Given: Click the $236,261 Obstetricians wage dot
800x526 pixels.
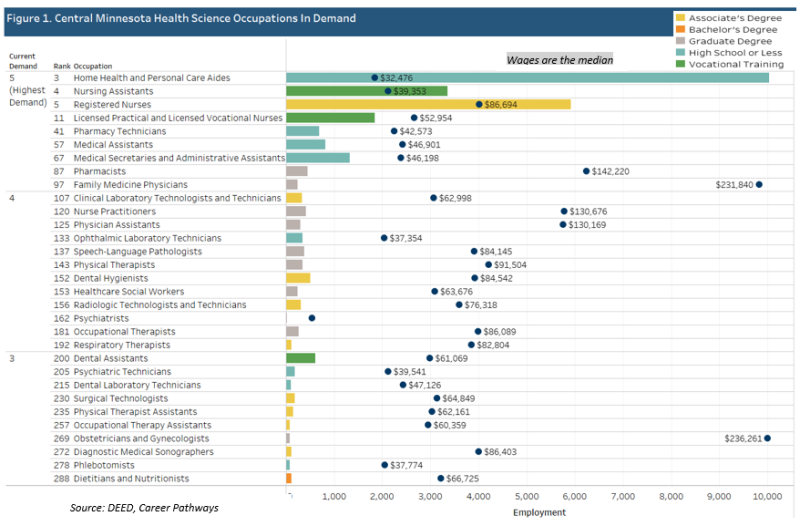Looking at the screenshot, I should [767, 438].
